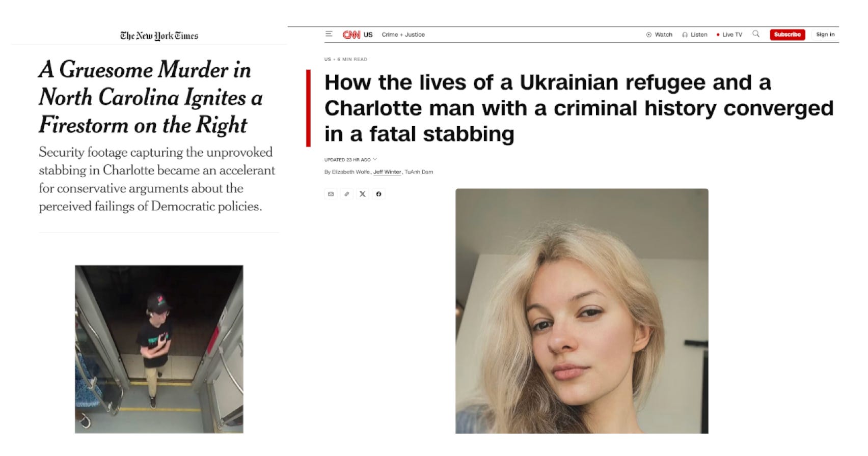This screenshot has width=868, height=456.
Task: Click the train security footage thumbnail
Action: tap(159, 349)
